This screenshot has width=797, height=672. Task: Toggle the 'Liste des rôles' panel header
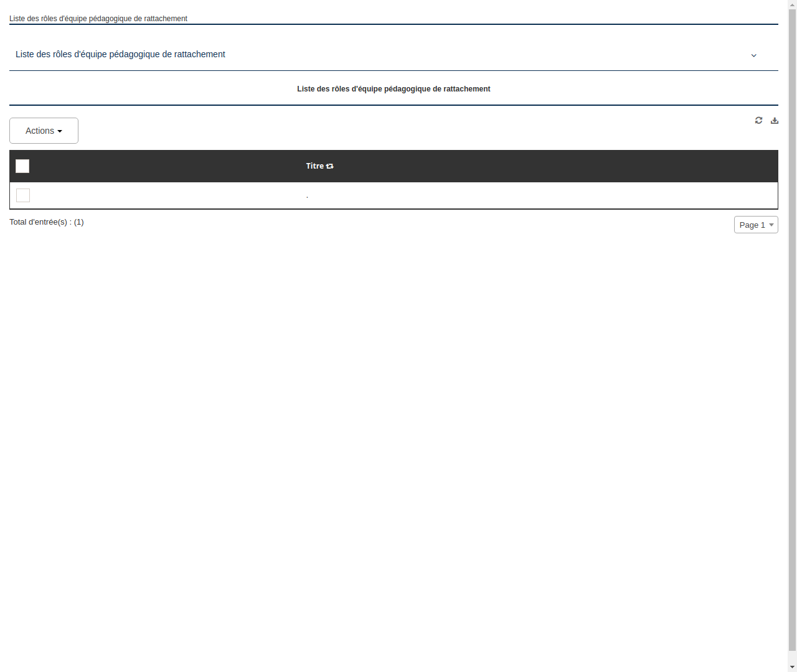[120, 54]
